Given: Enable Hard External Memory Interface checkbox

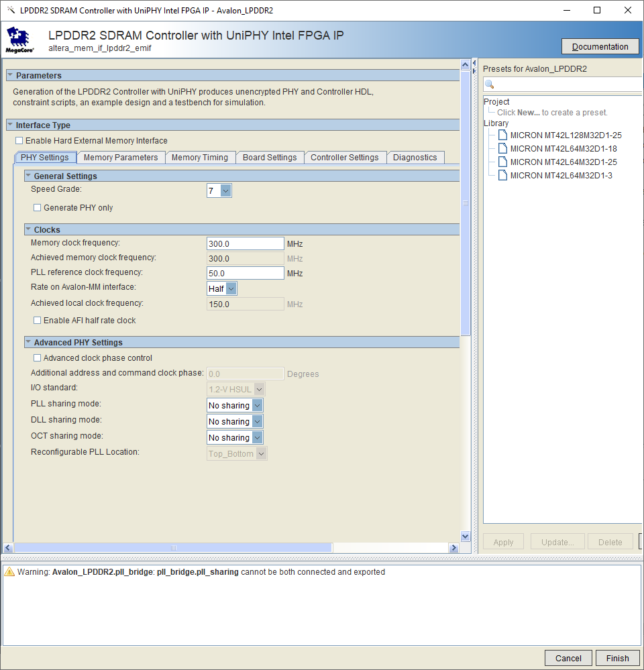Looking at the screenshot, I should pyautogui.click(x=19, y=141).
